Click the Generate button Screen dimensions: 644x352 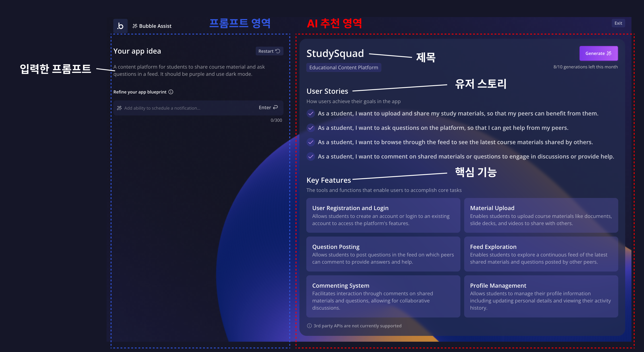pos(598,53)
